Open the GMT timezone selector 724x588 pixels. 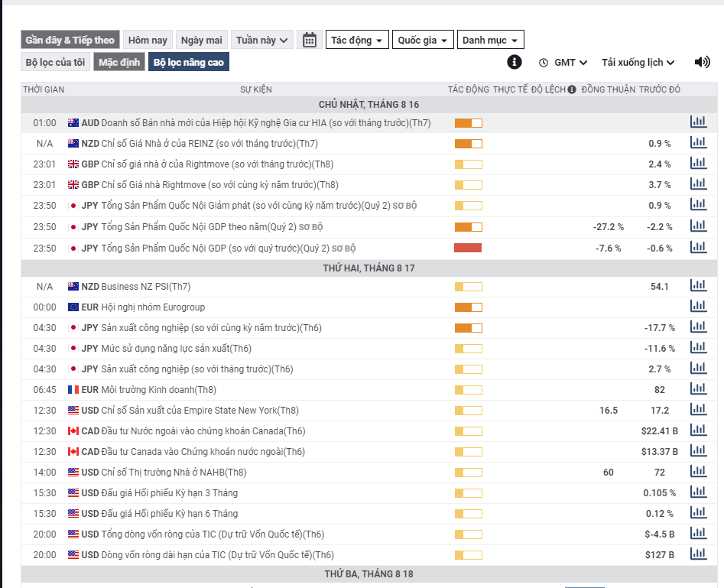click(563, 62)
